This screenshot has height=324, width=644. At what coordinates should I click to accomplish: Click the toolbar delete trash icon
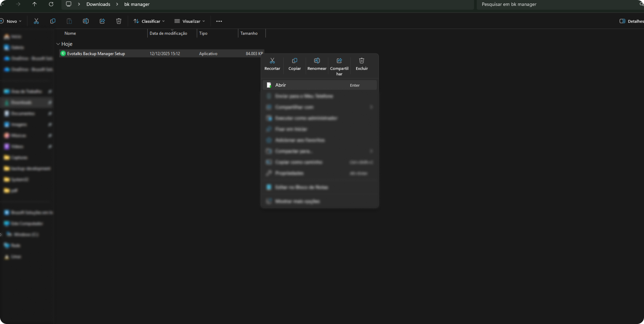(x=119, y=21)
